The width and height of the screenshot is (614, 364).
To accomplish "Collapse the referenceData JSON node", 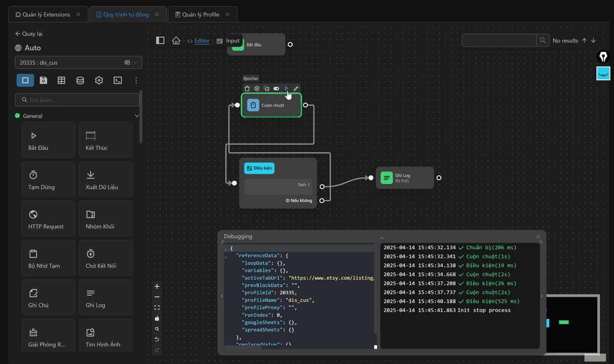I will 226,256.
